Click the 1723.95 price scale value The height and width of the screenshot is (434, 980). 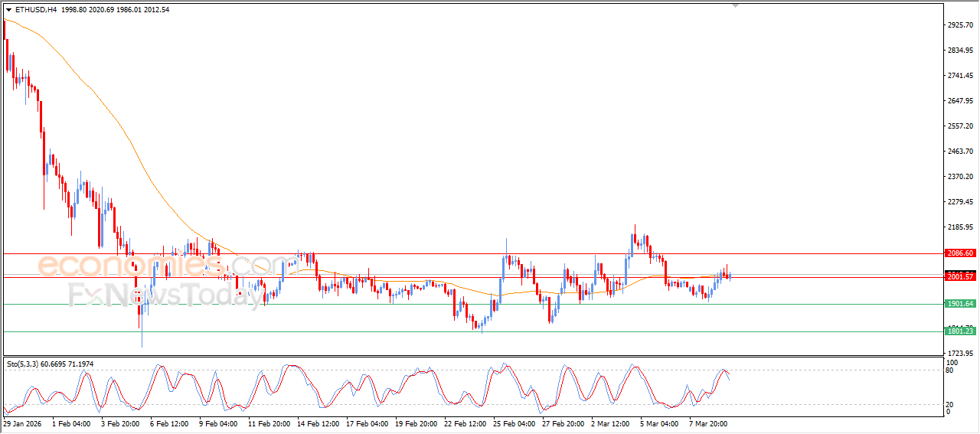coord(960,353)
